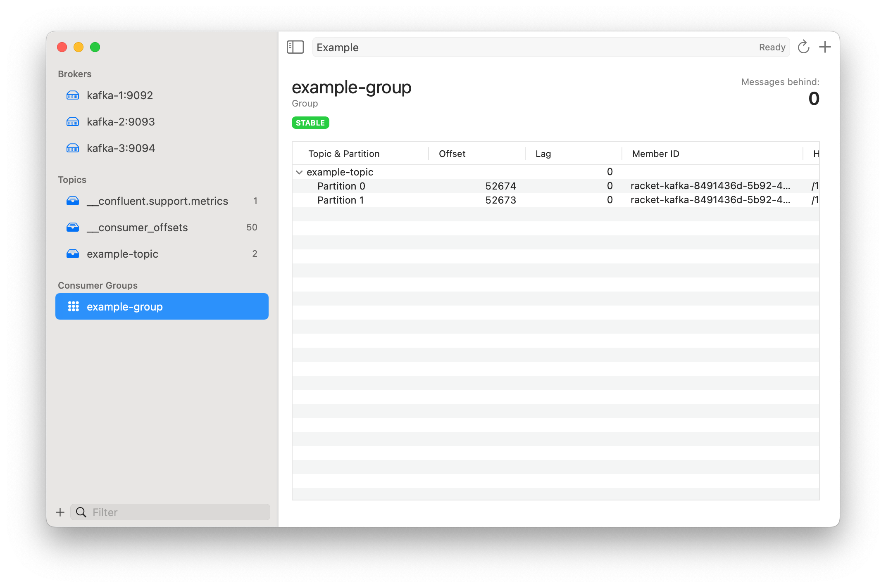
Task: Click the topic icon next to example-topic in sidebar
Action: [x=73, y=254]
